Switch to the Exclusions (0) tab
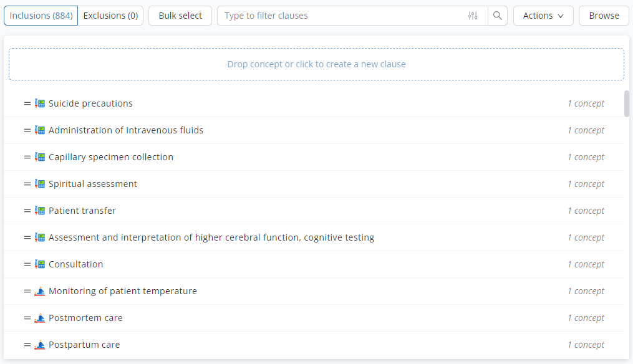The width and height of the screenshot is (633, 364). (110, 16)
